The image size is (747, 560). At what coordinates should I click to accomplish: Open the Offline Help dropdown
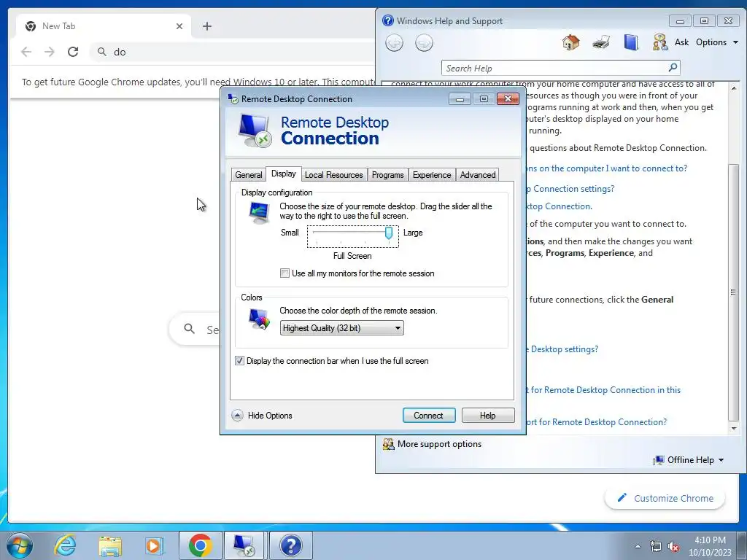(689, 460)
